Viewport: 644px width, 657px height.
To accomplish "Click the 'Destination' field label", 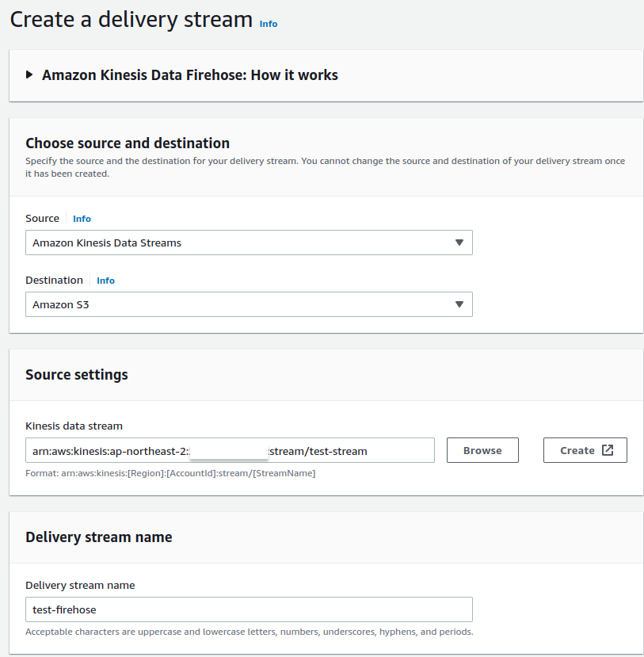I will point(54,281).
